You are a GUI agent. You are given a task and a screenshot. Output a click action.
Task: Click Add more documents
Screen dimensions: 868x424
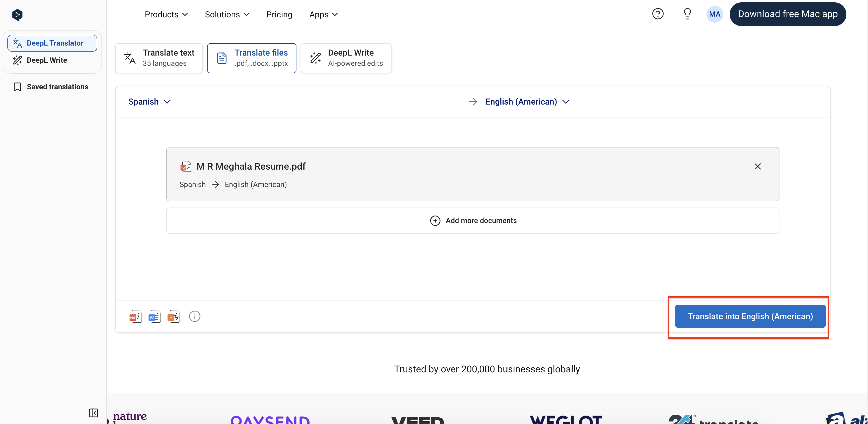(472, 221)
